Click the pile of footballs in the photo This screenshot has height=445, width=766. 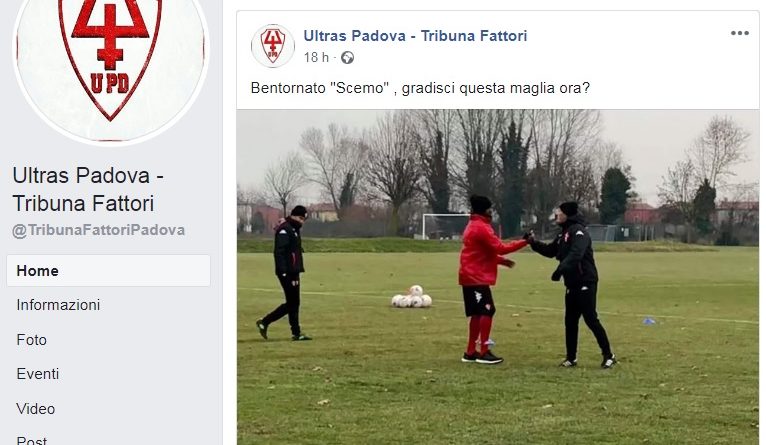(412, 297)
